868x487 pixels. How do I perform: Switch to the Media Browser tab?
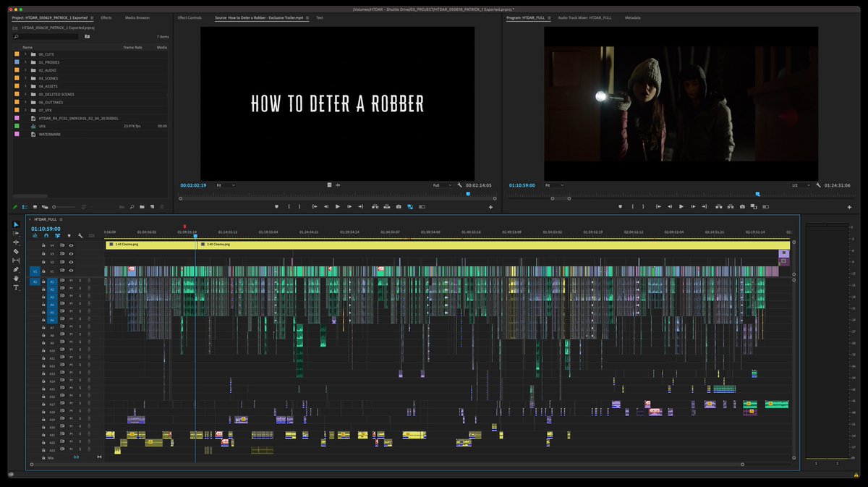coord(137,17)
